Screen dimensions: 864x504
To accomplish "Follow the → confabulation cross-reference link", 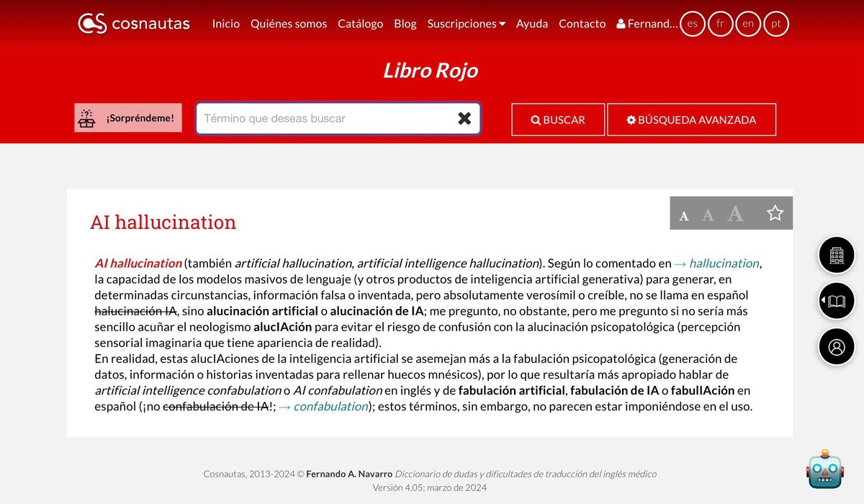I will click(323, 406).
